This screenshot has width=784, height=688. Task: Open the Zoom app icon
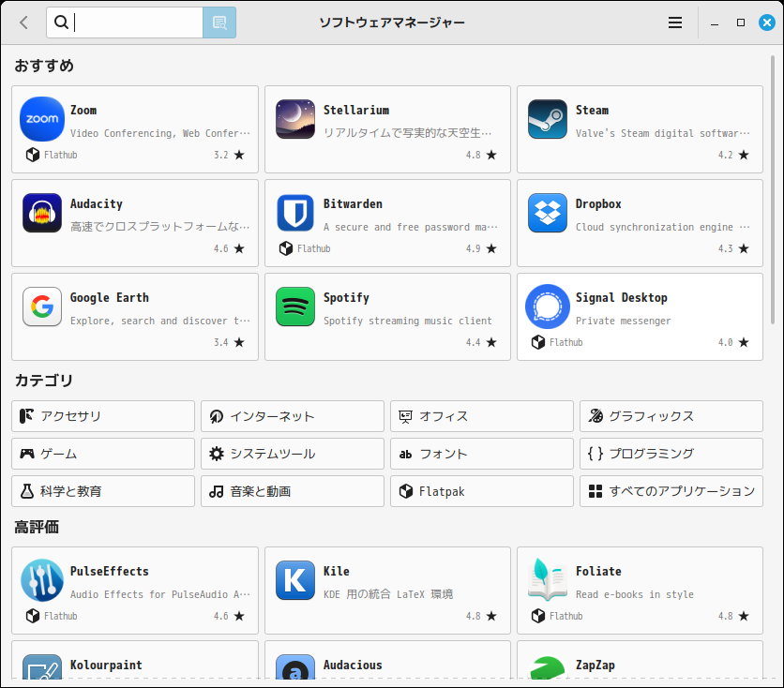click(x=42, y=119)
